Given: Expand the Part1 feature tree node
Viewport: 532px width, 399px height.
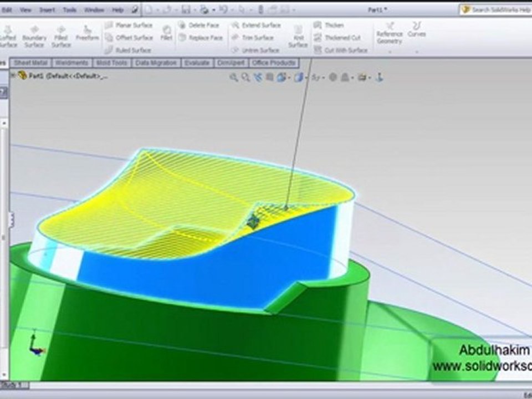Looking at the screenshot, I should pos(13,76).
